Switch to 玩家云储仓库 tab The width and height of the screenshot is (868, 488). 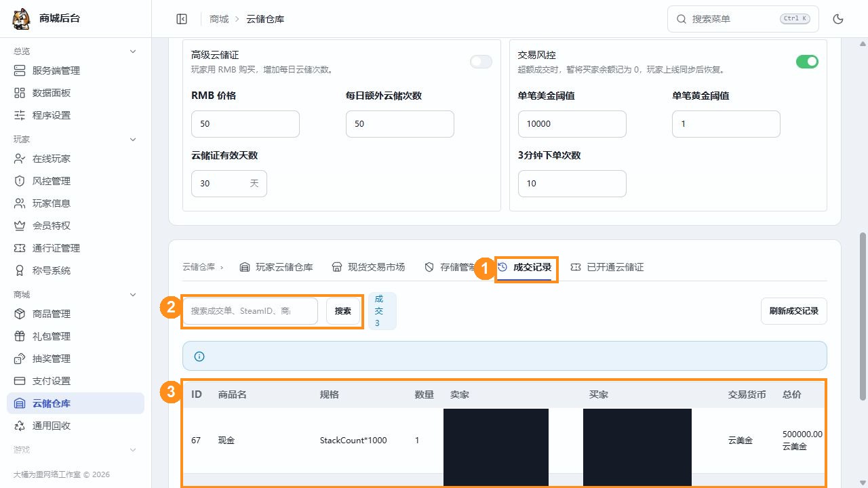tap(276, 267)
